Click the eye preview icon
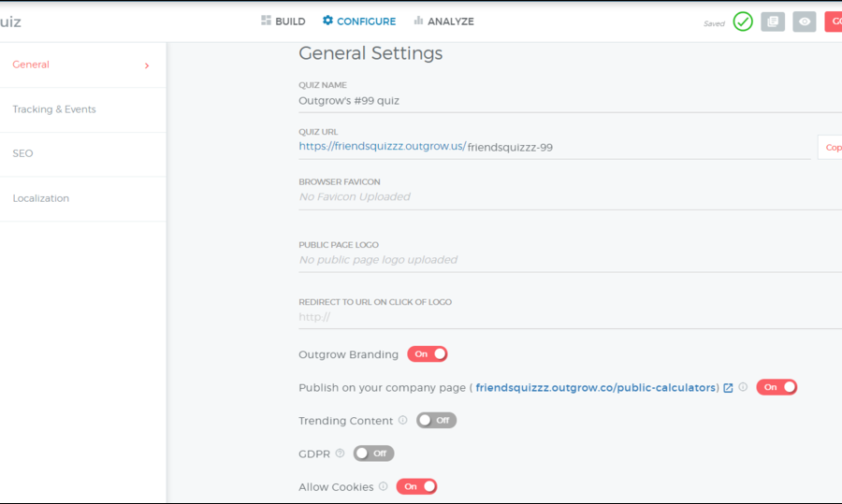The image size is (842, 504). [805, 22]
